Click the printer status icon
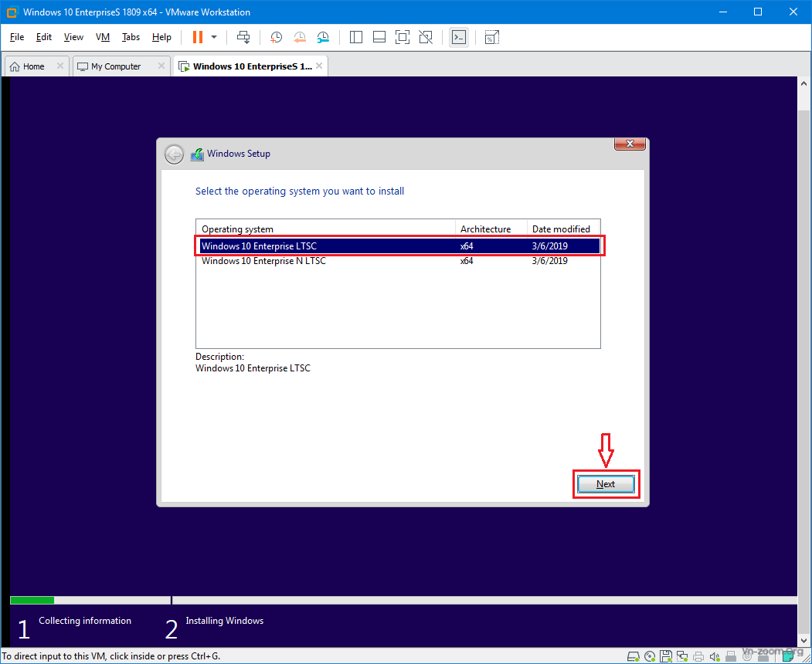Viewport: 812px width, 664px height. tap(698, 656)
